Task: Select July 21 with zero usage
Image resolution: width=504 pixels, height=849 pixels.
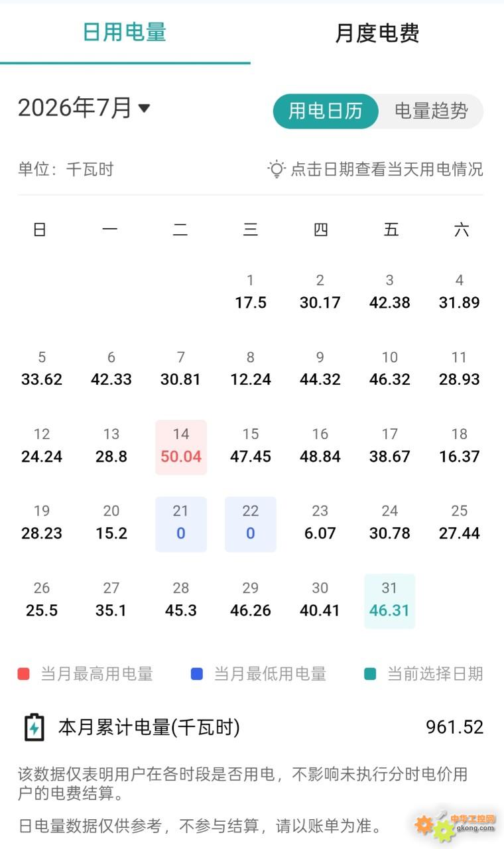Action: pos(181,524)
